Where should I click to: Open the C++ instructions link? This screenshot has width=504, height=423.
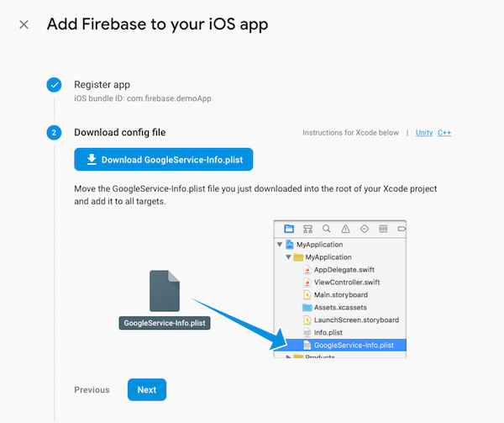click(444, 133)
